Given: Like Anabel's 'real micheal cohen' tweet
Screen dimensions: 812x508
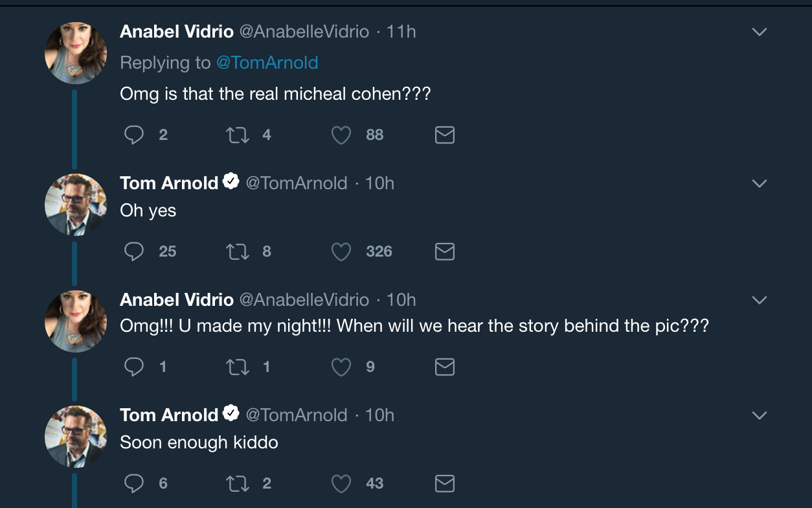Looking at the screenshot, I should (x=341, y=135).
